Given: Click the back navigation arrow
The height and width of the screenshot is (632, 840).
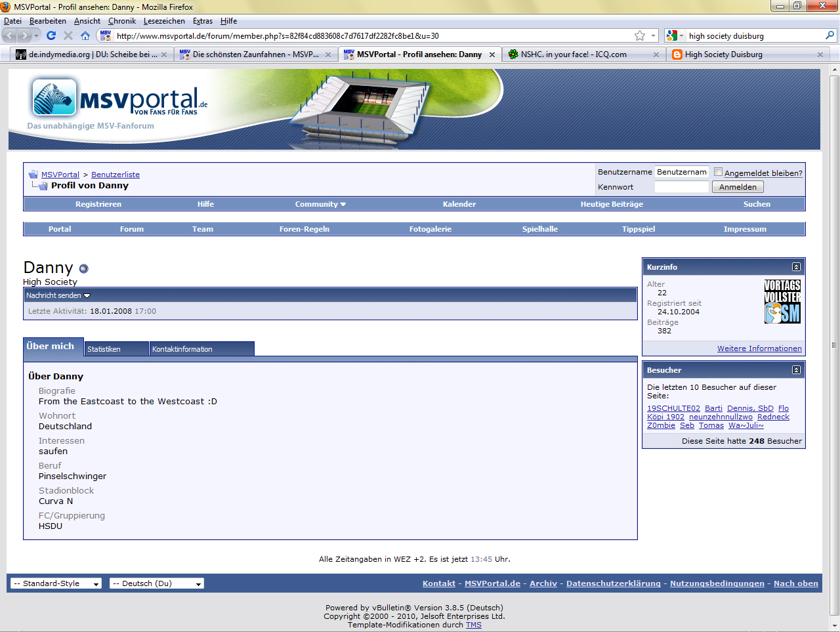Looking at the screenshot, I should pyautogui.click(x=10, y=35).
